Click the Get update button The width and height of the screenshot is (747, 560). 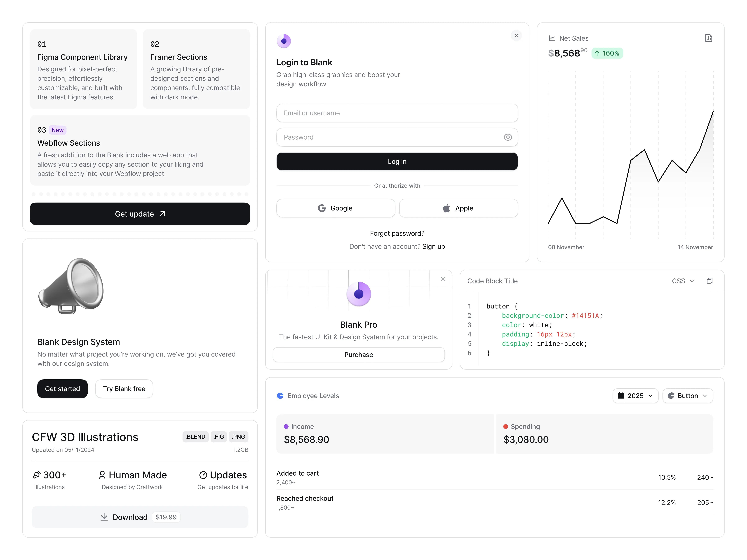(x=140, y=214)
